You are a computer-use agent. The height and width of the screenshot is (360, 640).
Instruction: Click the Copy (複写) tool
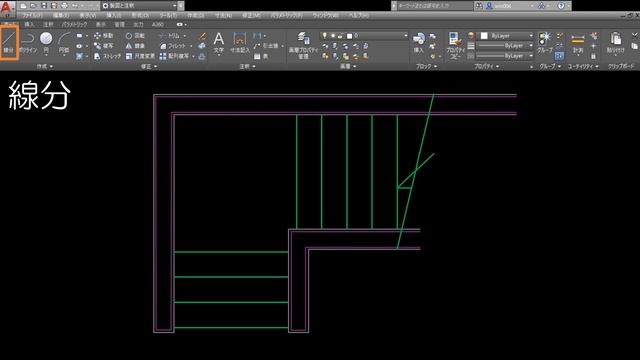[x=104, y=46]
